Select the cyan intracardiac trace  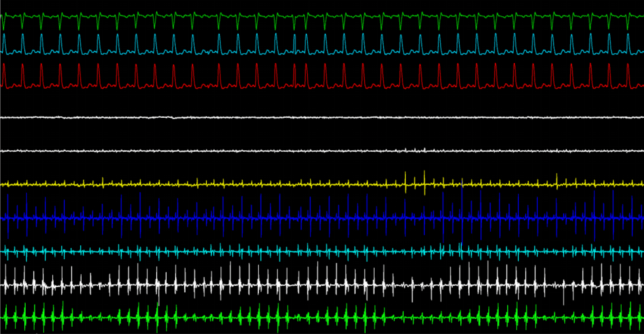point(322,252)
